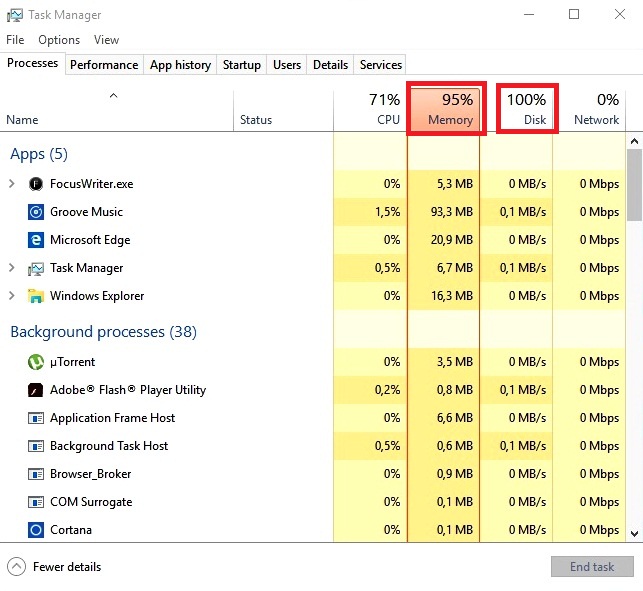Click the sort arrow above Name column
This screenshot has width=643, height=591.
[114, 96]
